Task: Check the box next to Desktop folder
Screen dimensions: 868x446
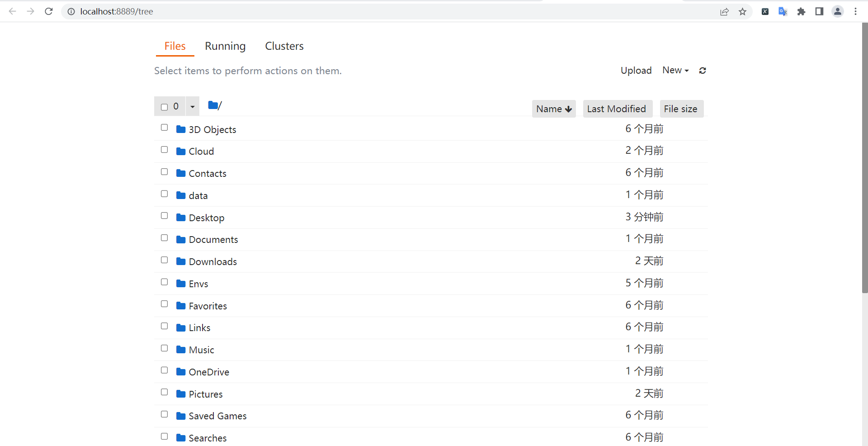Action: click(164, 216)
